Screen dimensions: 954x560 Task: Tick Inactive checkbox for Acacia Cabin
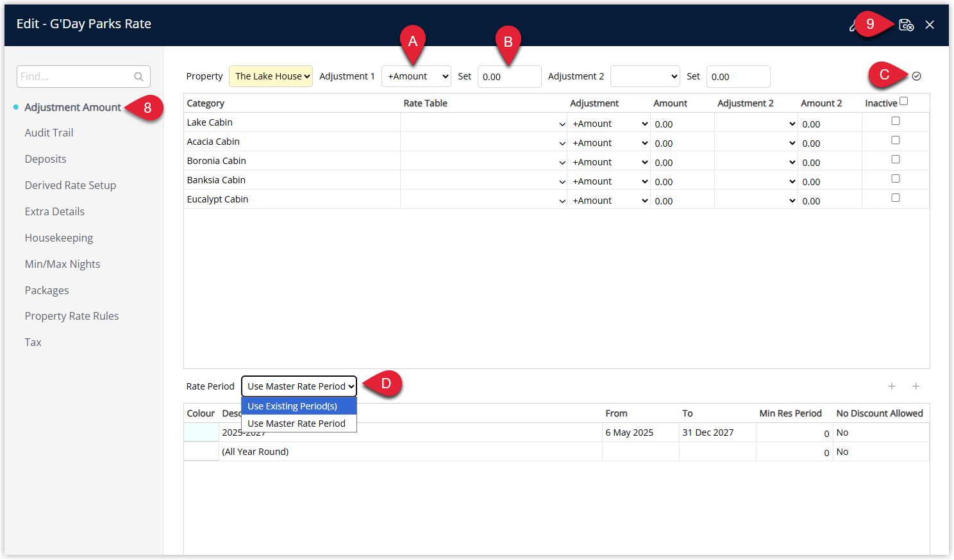(896, 140)
